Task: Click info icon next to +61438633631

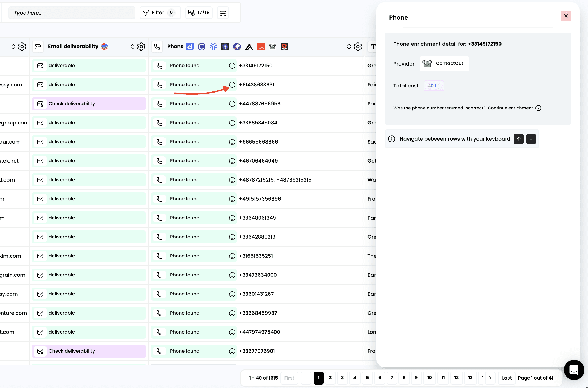Action: pos(232,85)
